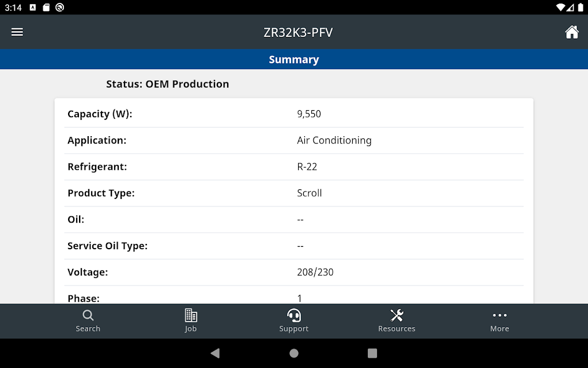Tap the Product Type Scroll row
The height and width of the screenshot is (368, 588).
tap(294, 193)
